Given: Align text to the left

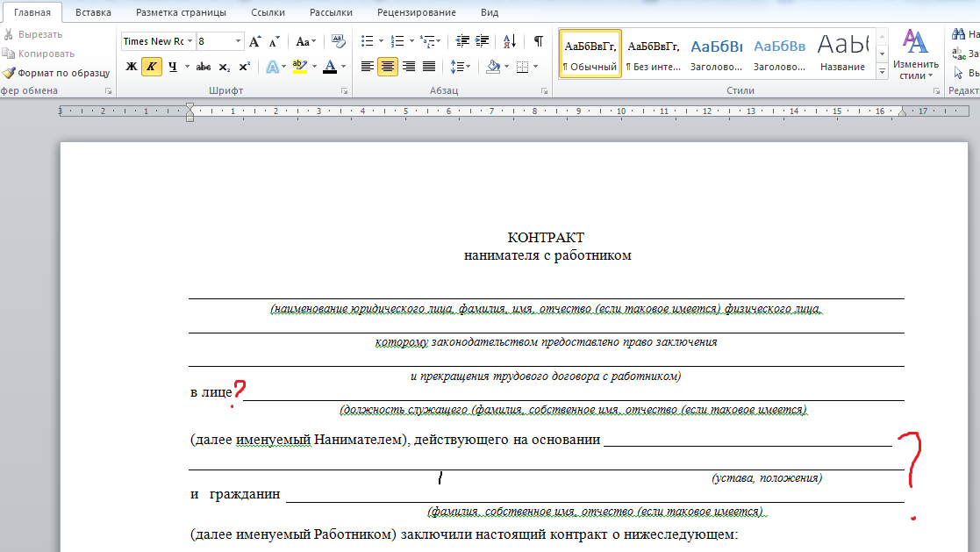Looking at the screenshot, I should 368,67.
